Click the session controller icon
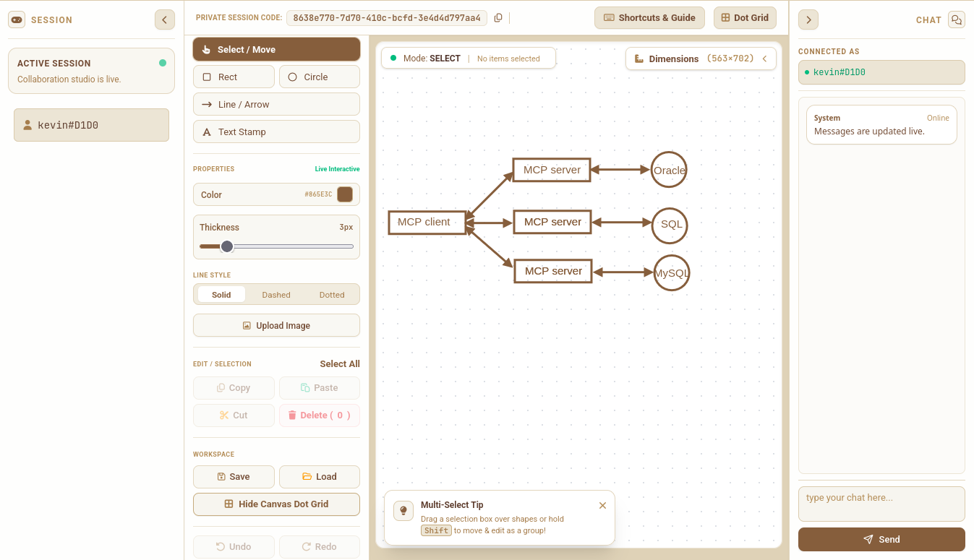The width and height of the screenshot is (974, 560). point(17,20)
